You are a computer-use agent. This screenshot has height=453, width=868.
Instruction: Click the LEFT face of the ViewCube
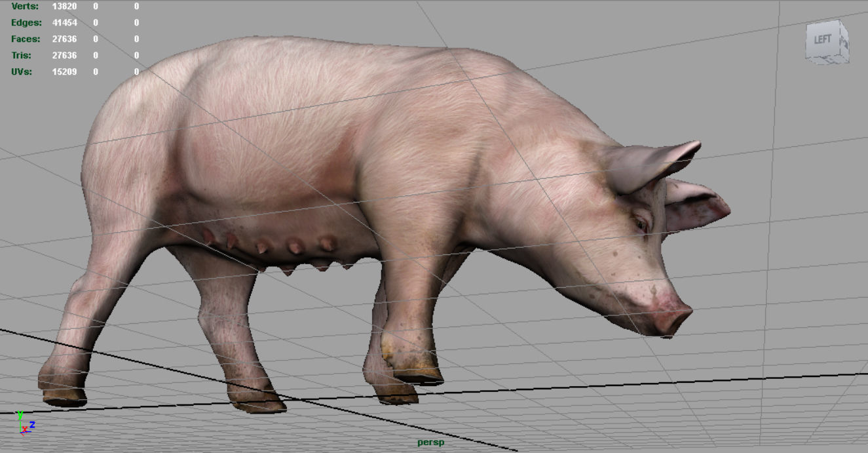coord(821,40)
